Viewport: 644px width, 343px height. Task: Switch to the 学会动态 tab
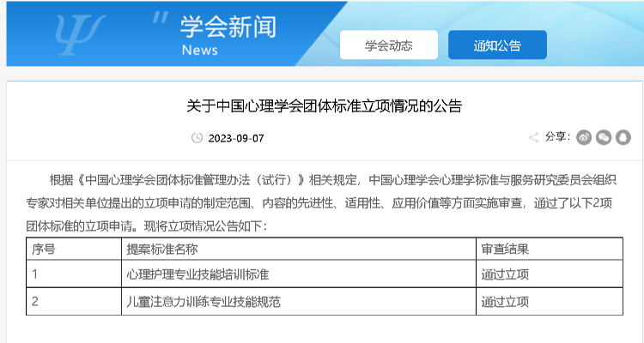point(389,45)
